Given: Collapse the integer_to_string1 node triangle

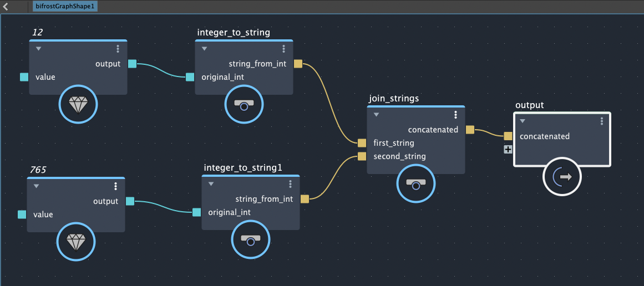Looking at the screenshot, I should click(x=211, y=184).
